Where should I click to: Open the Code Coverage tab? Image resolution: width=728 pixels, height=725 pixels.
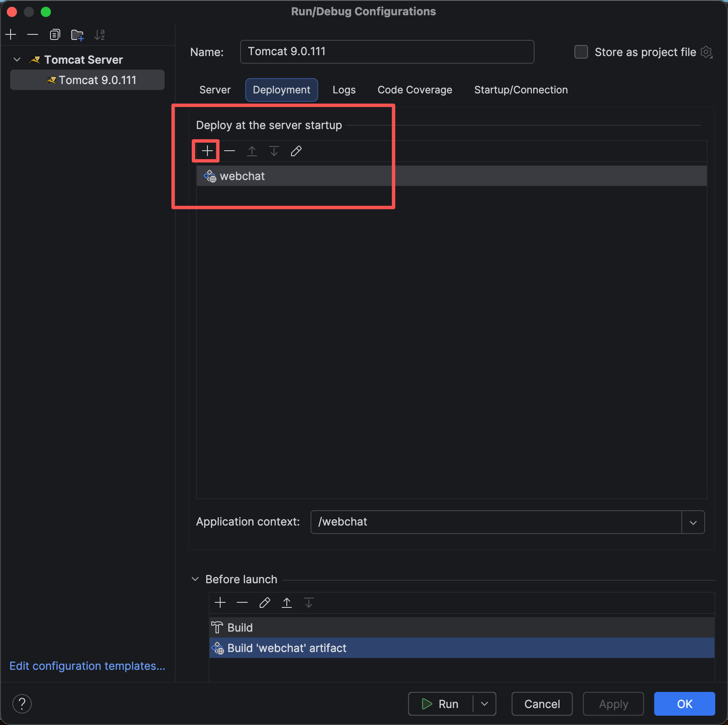tap(415, 90)
